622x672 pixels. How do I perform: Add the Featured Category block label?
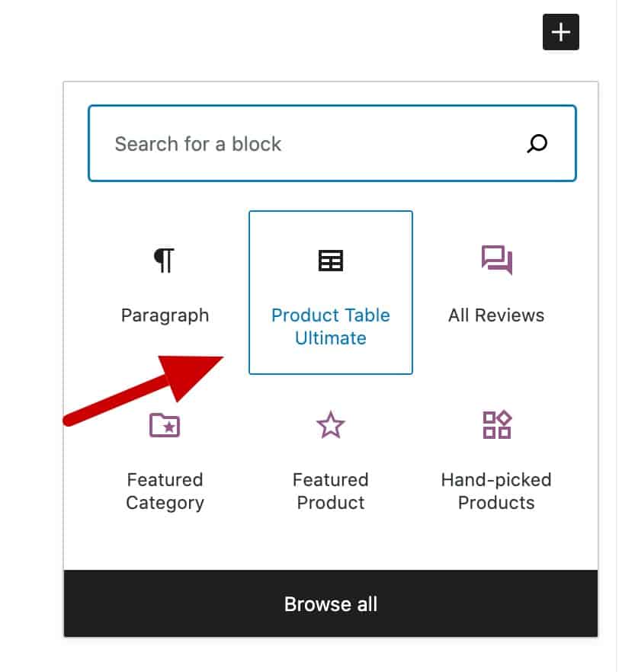[165, 491]
